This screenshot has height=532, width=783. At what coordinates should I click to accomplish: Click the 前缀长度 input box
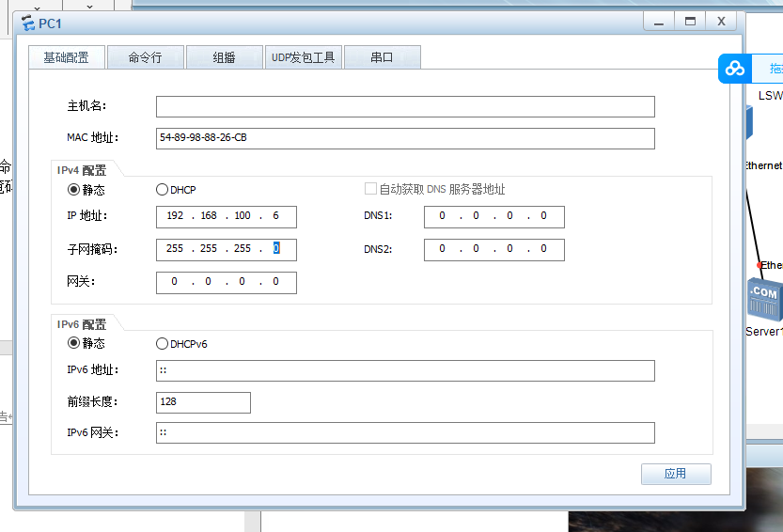[203, 402]
